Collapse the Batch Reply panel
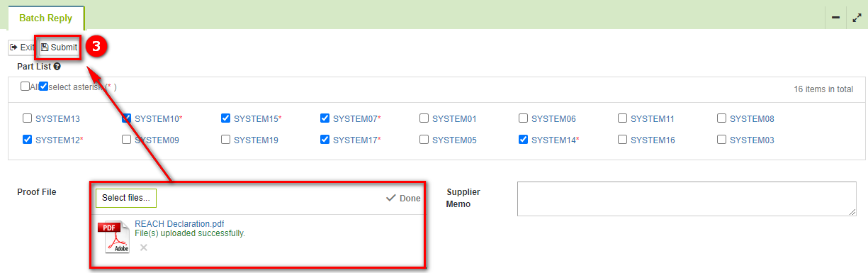 [835, 18]
